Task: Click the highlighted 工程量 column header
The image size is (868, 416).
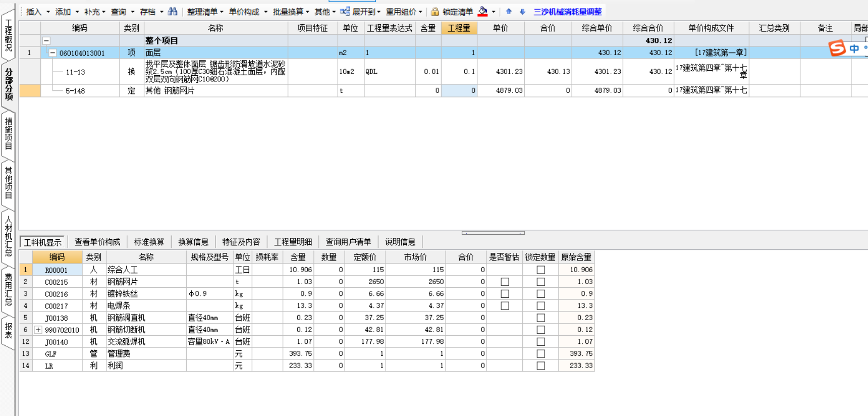Action: click(459, 28)
